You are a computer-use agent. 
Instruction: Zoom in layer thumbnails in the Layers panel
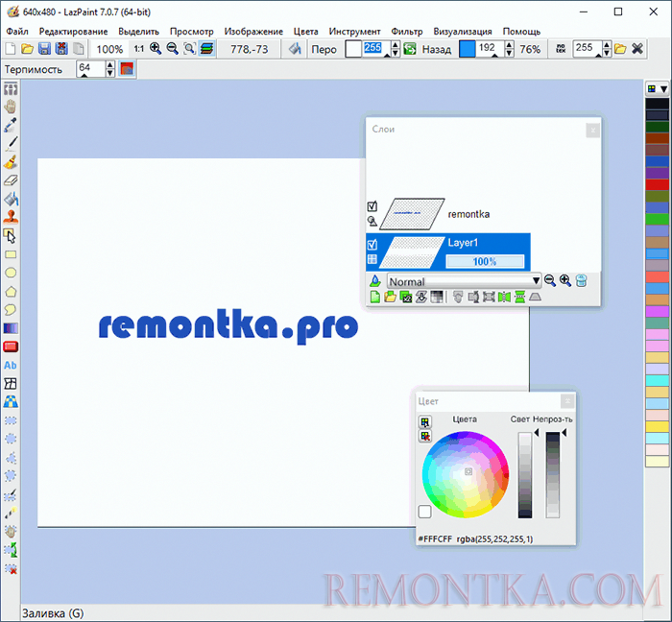point(565,281)
